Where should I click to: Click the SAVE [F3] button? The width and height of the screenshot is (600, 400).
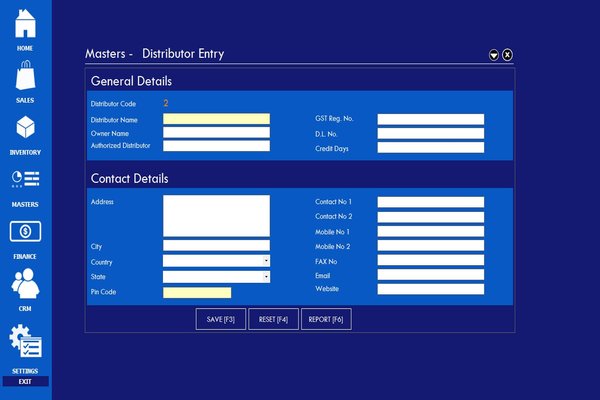click(221, 319)
